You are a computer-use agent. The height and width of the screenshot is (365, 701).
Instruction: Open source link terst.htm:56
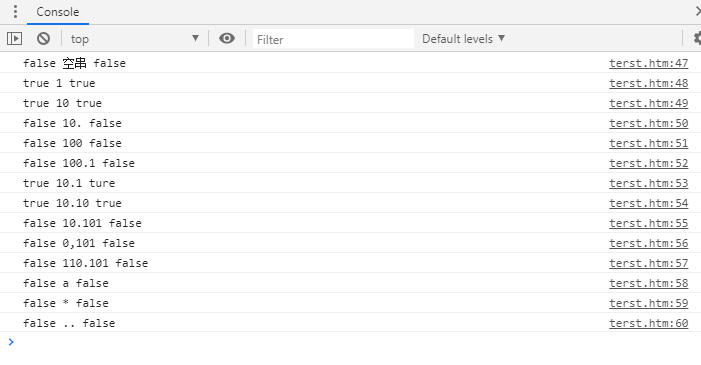coord(648,243)
